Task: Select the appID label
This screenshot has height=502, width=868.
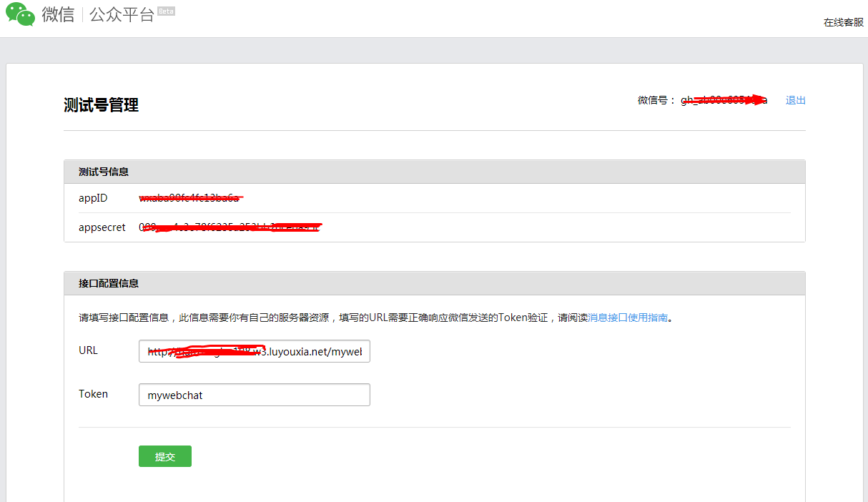Action: (93, 198)
